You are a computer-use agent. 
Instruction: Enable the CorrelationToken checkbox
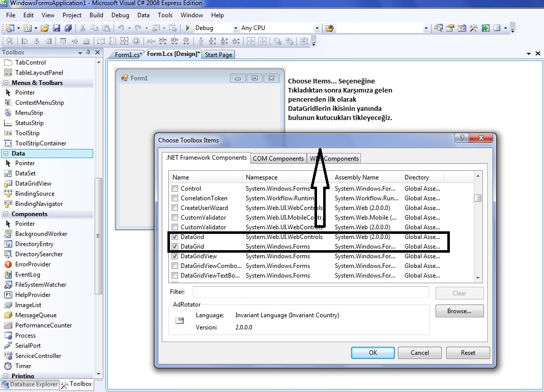point(175,198)
